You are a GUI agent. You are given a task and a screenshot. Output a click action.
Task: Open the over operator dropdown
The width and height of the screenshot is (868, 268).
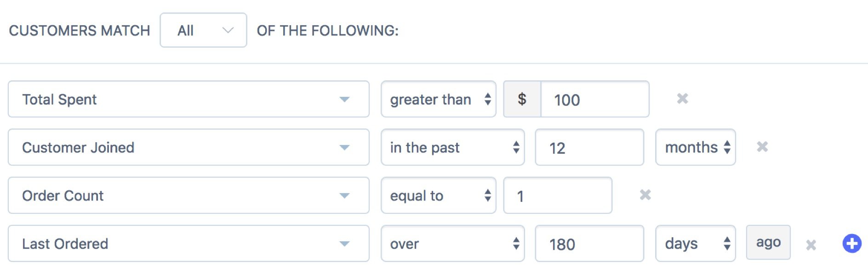point(452,244)
